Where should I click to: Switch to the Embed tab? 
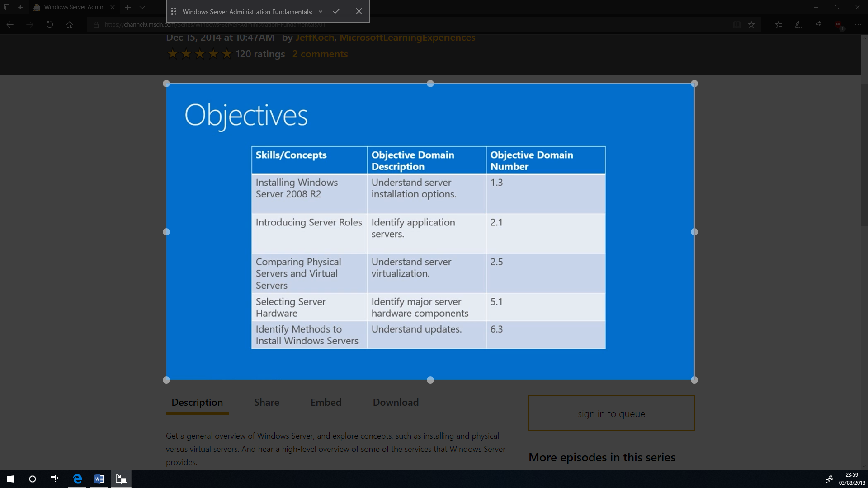(325, 402)
